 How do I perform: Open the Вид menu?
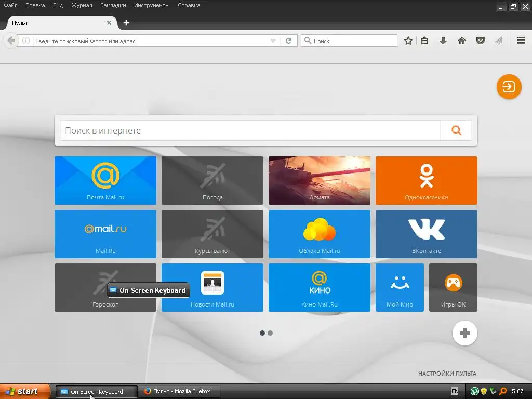click(58, 5)
